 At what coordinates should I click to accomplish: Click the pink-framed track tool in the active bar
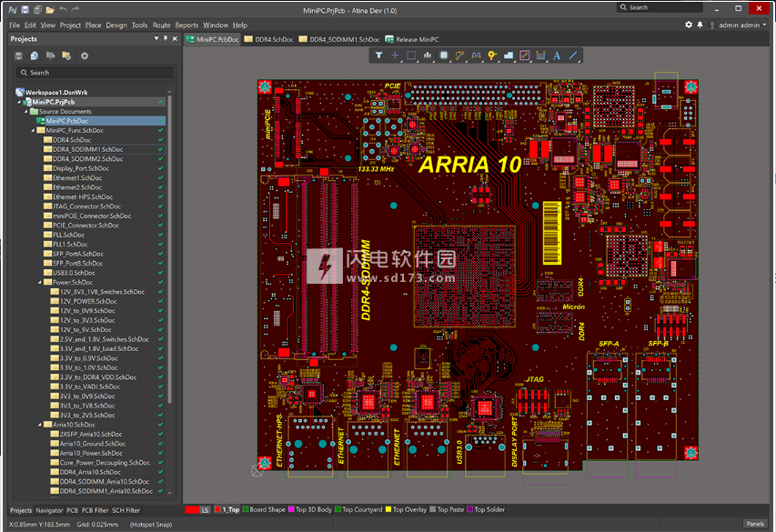pos(525,55)
